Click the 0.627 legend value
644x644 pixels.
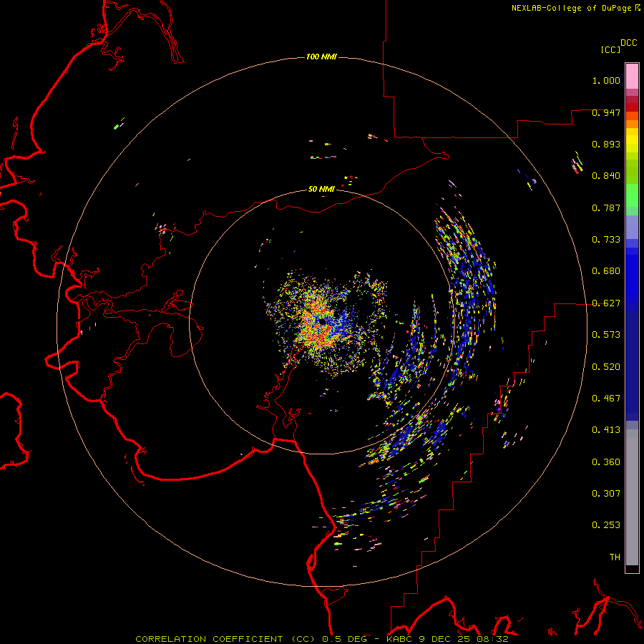click(x=606, y=303)
